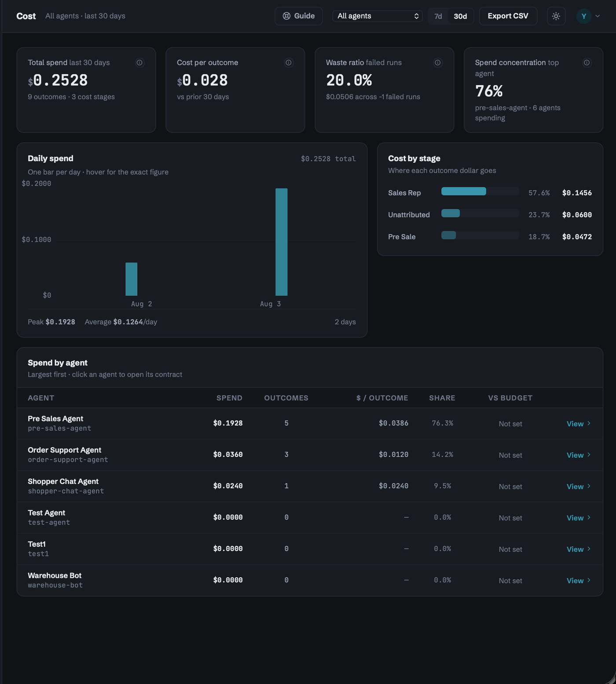Click the Pre Sales Agent name

click(55, 419)
